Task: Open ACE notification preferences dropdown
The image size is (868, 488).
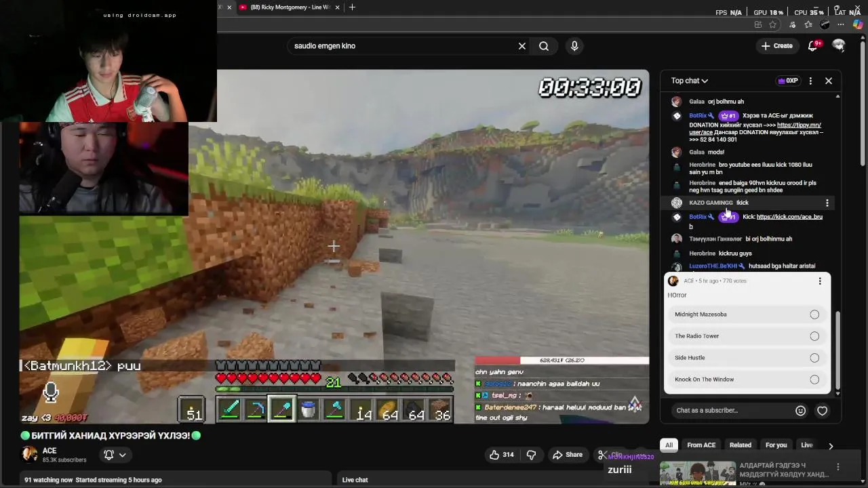Action: [115, 455]
